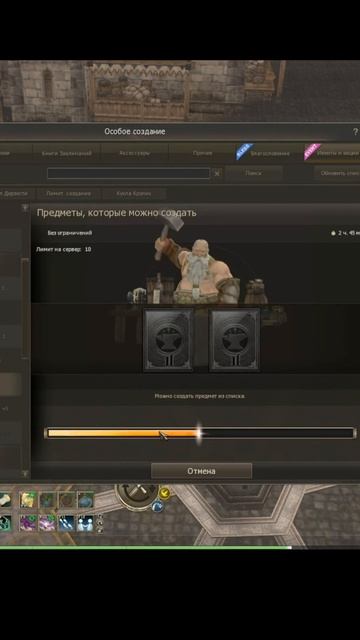Select the Кукла Клана sub-tab

pyautogui.click(x=133, y=193)
